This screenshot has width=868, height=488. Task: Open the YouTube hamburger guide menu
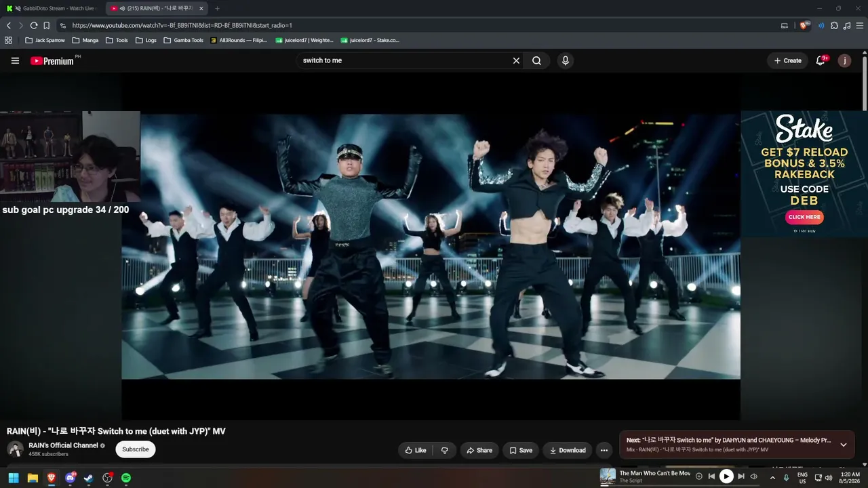click(x=15, y=60)
